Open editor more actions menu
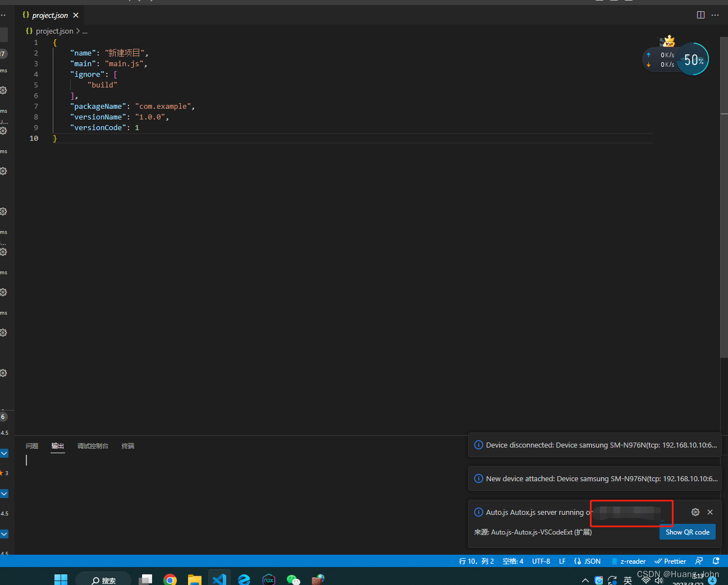 tap(715, 15)
